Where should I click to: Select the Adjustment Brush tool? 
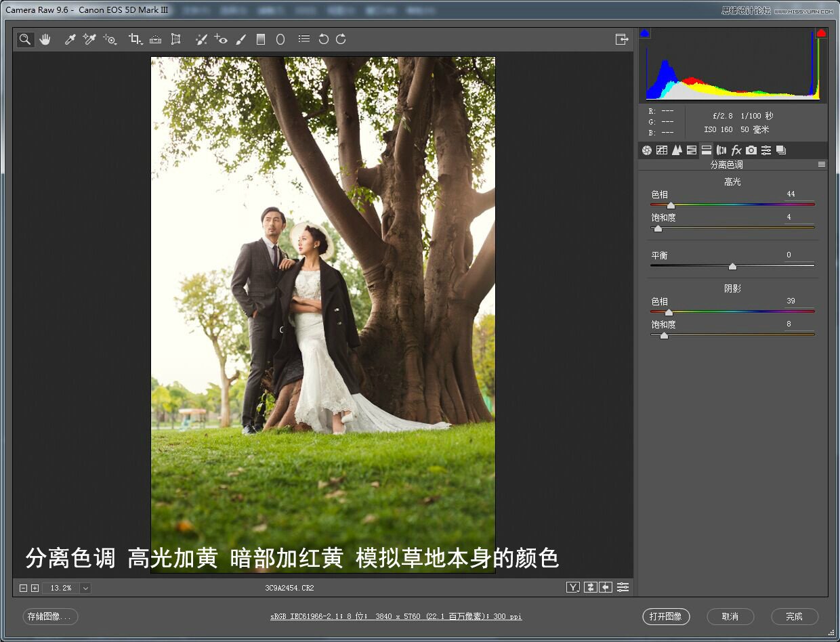[241, 39]
